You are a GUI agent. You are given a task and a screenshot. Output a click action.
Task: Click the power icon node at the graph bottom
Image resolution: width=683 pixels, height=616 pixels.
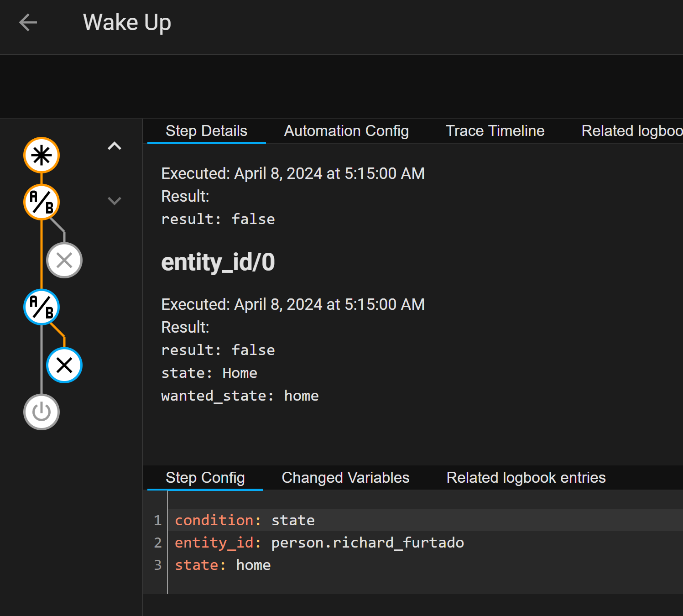tap(41, 412)
